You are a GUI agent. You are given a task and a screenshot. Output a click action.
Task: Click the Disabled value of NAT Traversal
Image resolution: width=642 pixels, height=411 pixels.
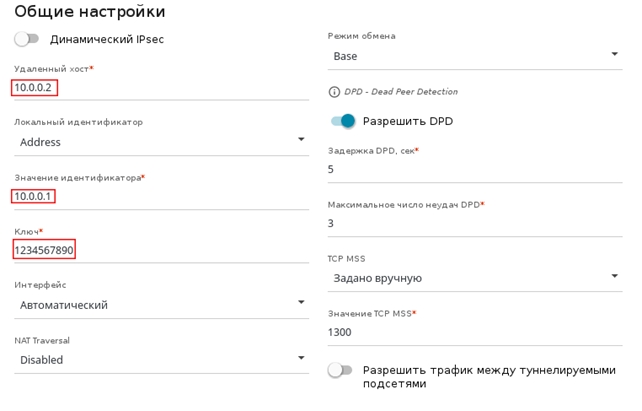(x=42, y=360)
